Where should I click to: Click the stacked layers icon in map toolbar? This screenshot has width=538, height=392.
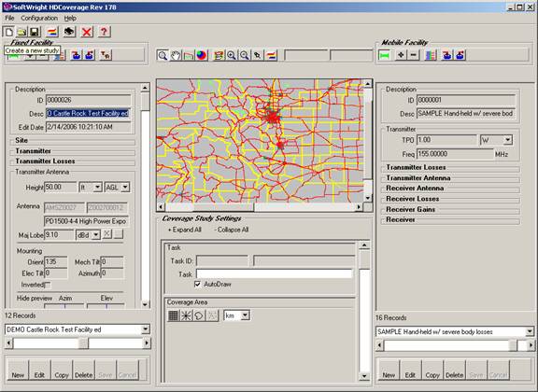pos(219,55)
